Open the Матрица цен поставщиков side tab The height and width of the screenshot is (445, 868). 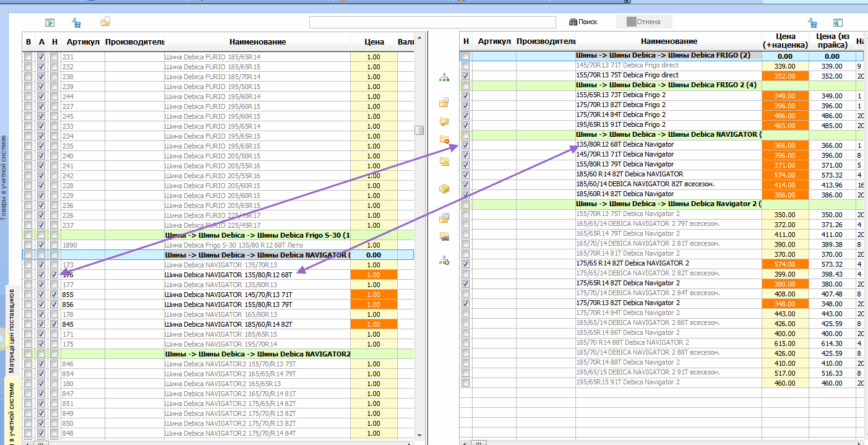point(11,330)
